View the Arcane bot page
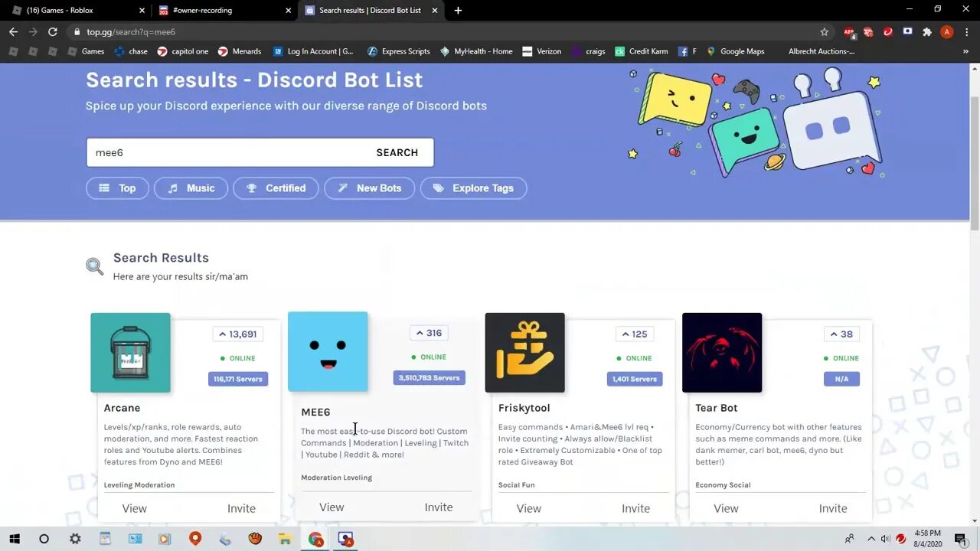The width and height of the screenshot is (980, 551). (134, 508)
